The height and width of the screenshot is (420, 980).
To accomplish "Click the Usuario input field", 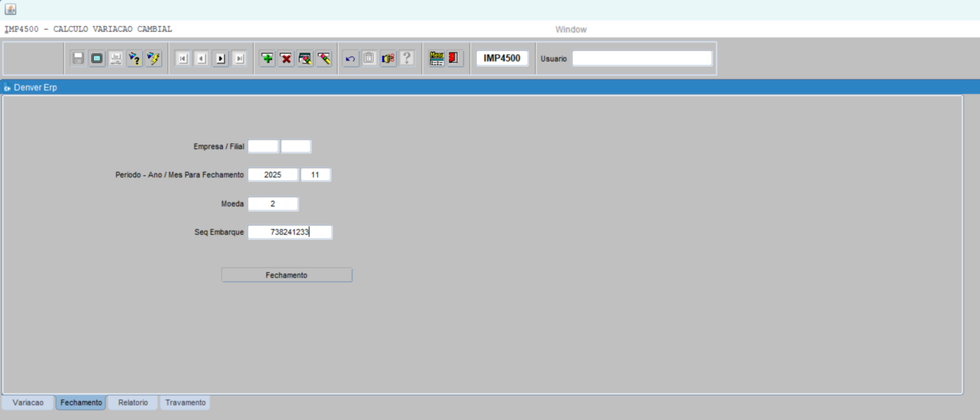I will (642, 58).
